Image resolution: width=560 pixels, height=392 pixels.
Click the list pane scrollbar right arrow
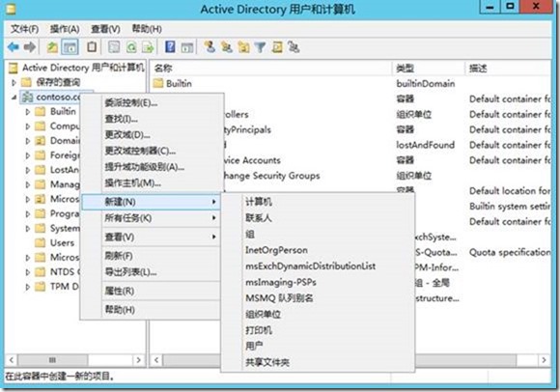[x=545, y=360]
